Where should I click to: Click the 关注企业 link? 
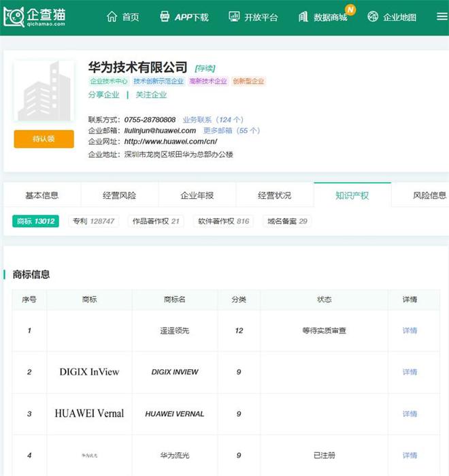tap(151, 95)
